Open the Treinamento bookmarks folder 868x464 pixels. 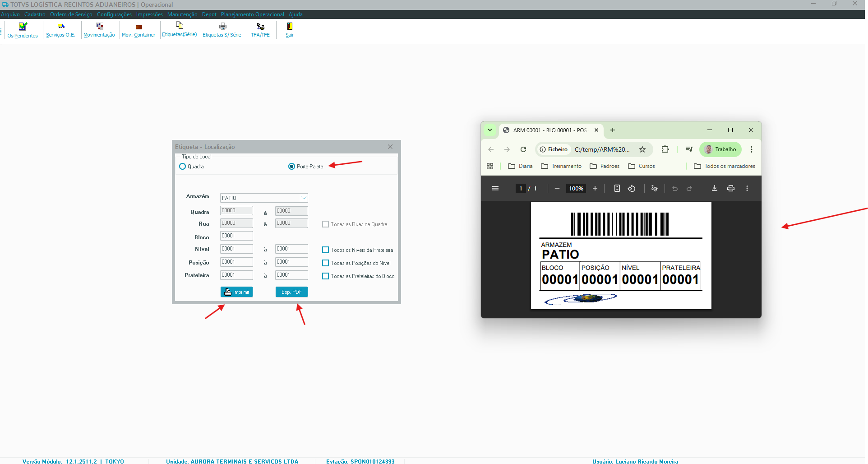[561, 166]
